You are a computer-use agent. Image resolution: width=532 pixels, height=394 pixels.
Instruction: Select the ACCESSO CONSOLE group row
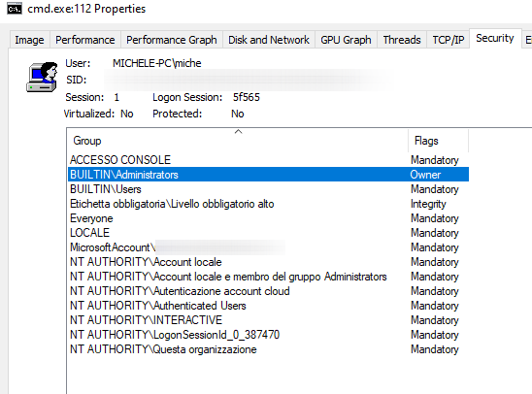click(x=268, y=160)
